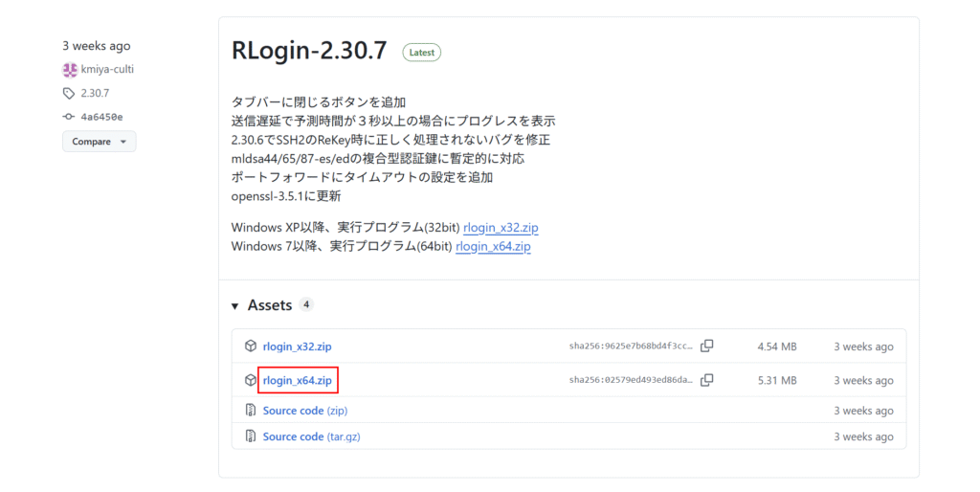Click package icon for rlogin_x32.zip

[251, 347]
